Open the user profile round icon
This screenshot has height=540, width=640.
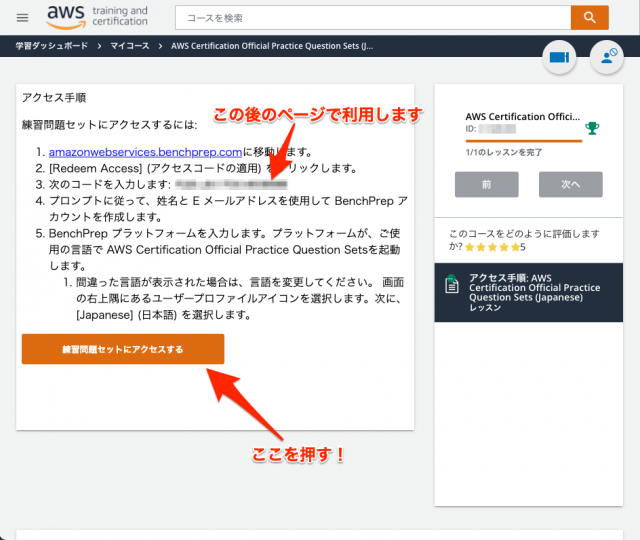click(x=607, y=57)
